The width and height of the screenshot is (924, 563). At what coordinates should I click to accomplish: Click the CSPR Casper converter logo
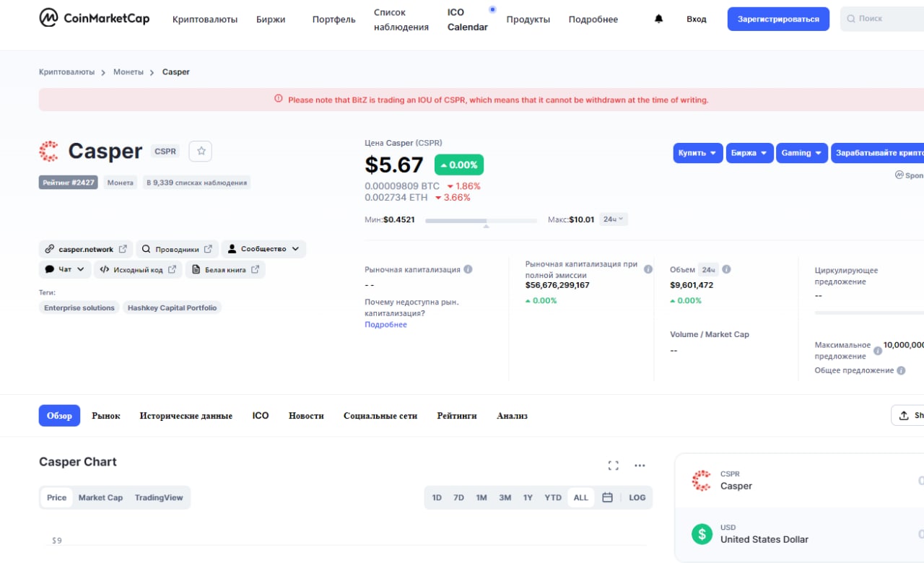pyautogui.click(x=702, y=480)
